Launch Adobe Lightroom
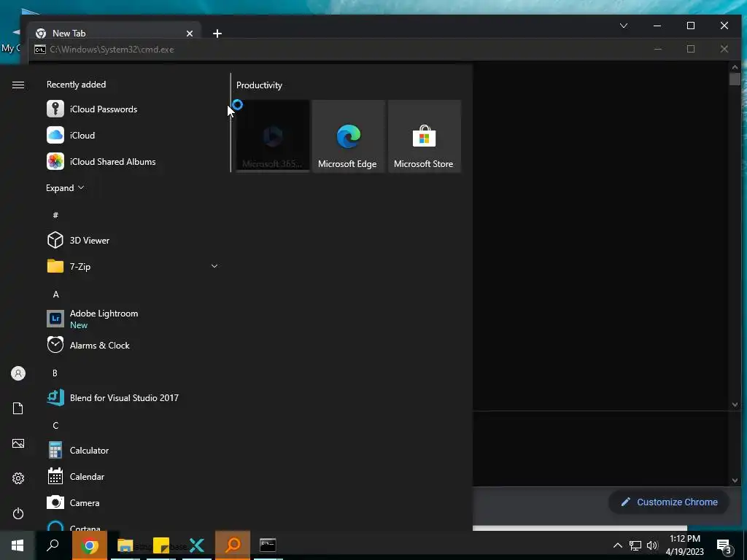Screen dimensions: 747x560 (x=133, y=319)
